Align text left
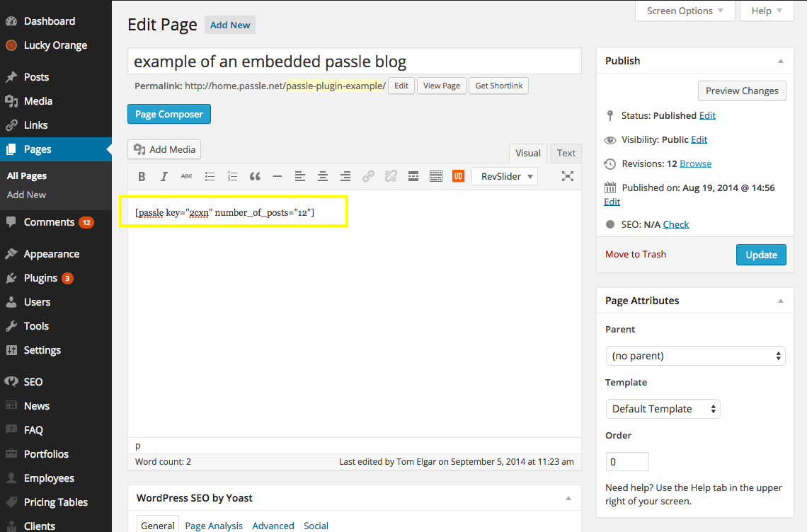This screenshot has height=532, width=807. pyautogui.click(x=300, y=176)
